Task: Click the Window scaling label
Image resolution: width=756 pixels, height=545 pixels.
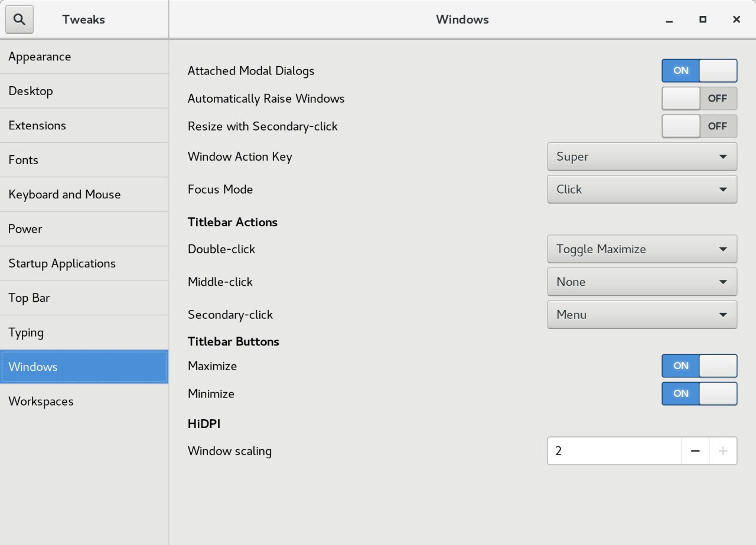Action: click(230, 451)
